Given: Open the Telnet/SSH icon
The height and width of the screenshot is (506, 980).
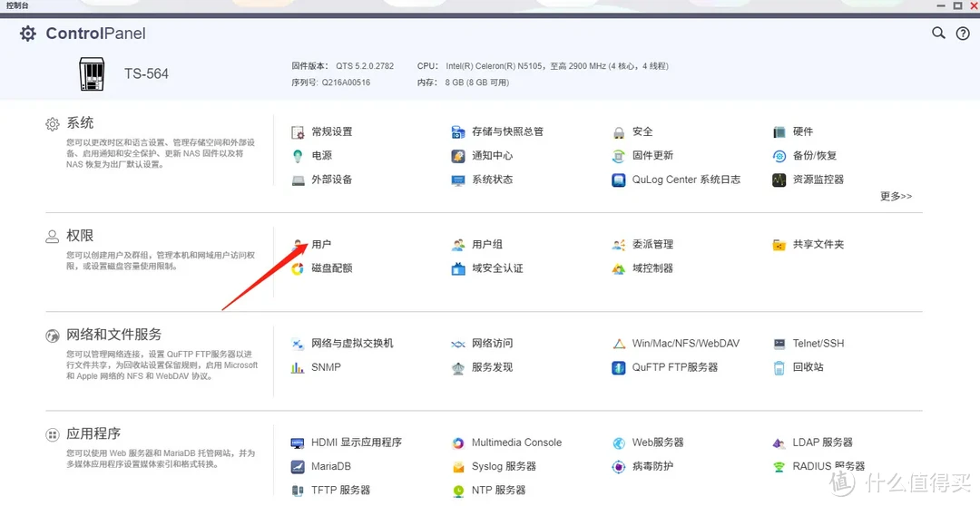Looking at the screenshot, I should pyautogui.click(x=779, y=344).
